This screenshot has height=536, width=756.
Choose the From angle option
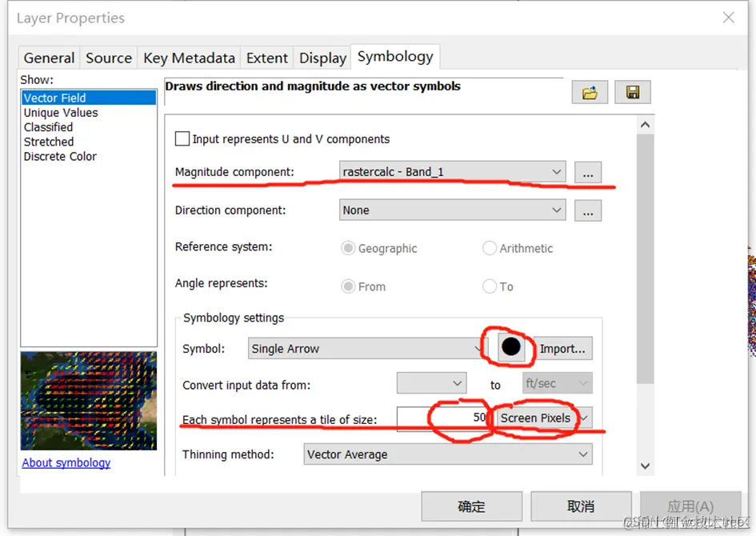(348, 286)
